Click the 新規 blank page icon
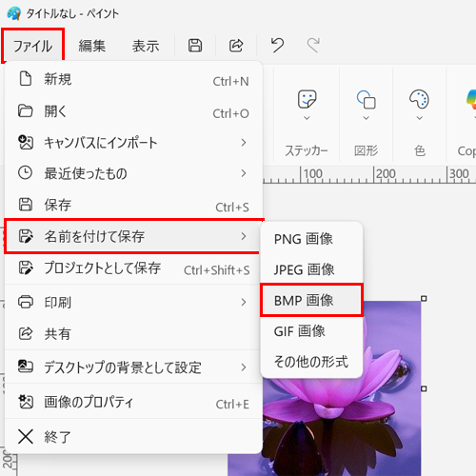The image size is (476, 476). click(x=26, y=79)
